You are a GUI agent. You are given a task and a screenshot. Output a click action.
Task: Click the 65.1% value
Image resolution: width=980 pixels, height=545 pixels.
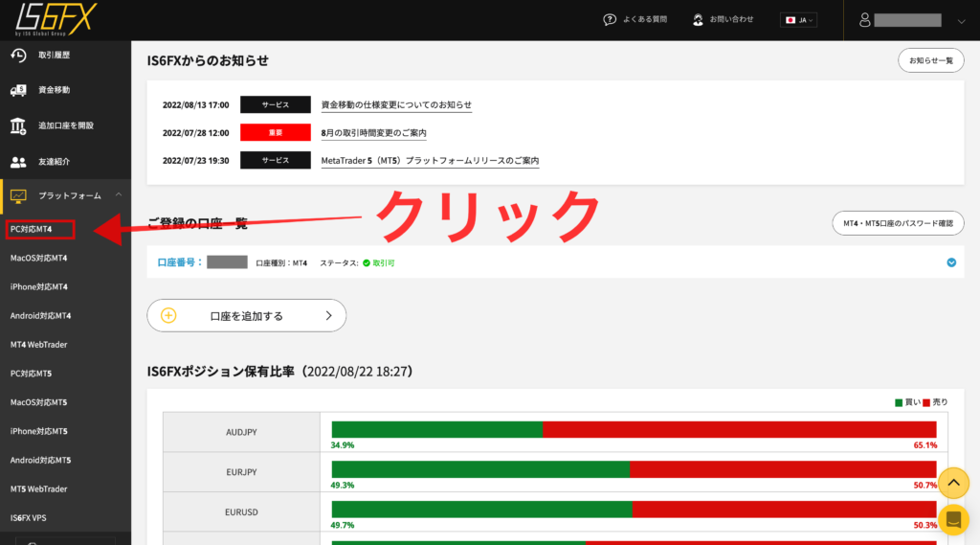(x=925, y=445)
